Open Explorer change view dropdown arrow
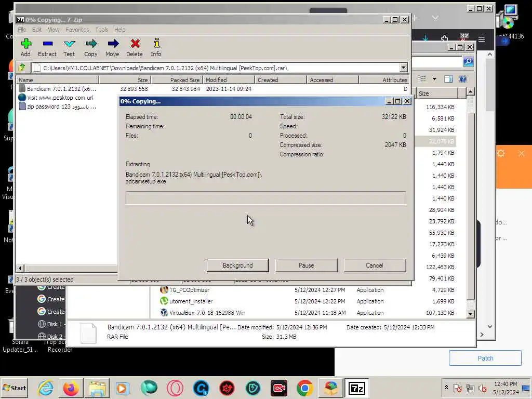 click(434, 79)
